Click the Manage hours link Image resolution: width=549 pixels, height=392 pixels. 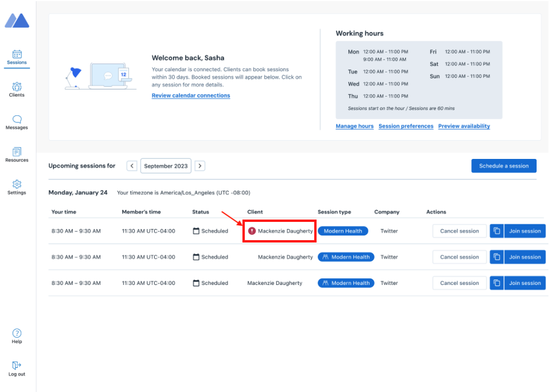point(354,126)
